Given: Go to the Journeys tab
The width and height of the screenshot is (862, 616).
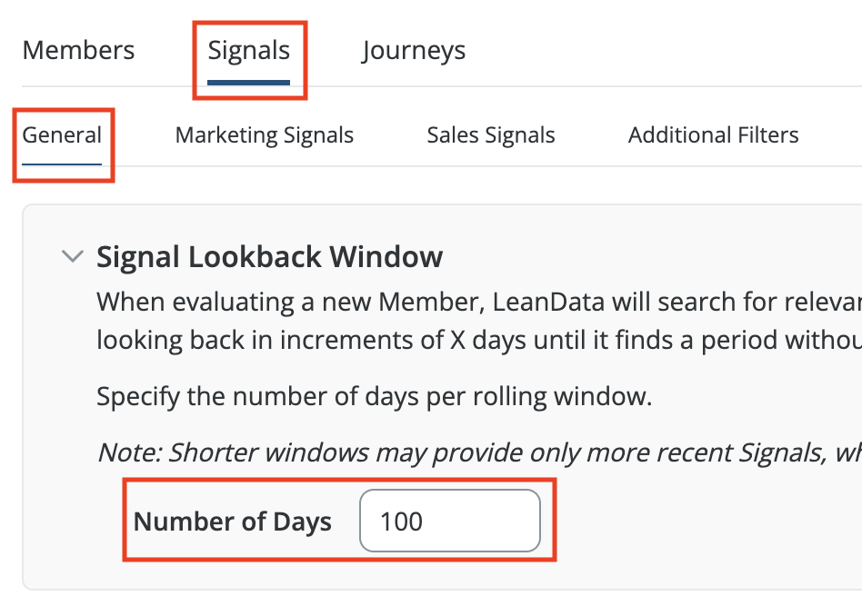Looking at the screenshot, I should 414,50.
